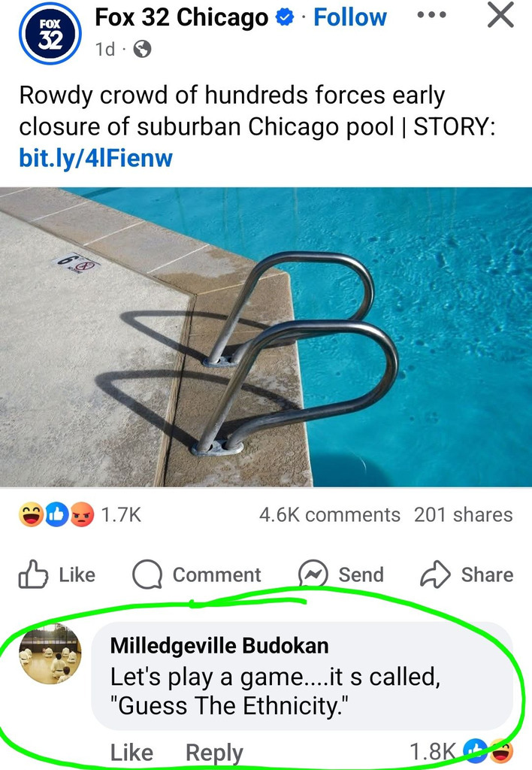This screenshot has height=770, width=532.
Task: Click the public globe privacy icon
Action: (142, 49)
